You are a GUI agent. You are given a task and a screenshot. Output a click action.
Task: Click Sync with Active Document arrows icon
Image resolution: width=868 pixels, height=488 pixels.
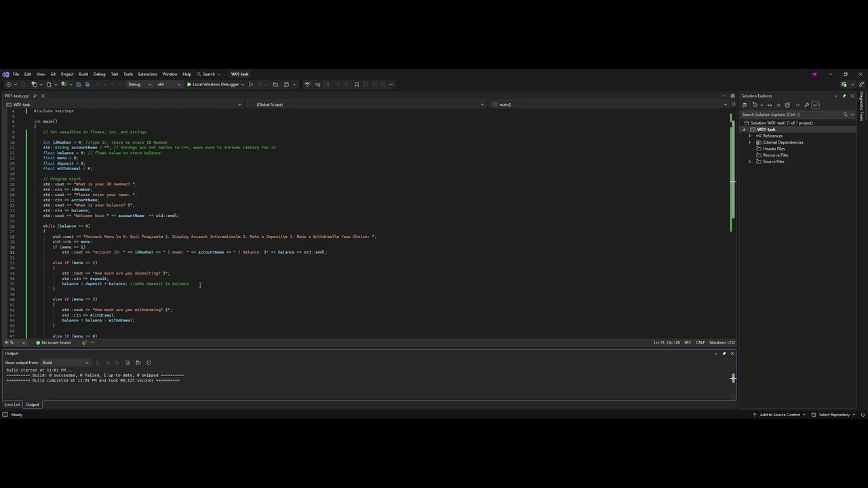point(770,105)
